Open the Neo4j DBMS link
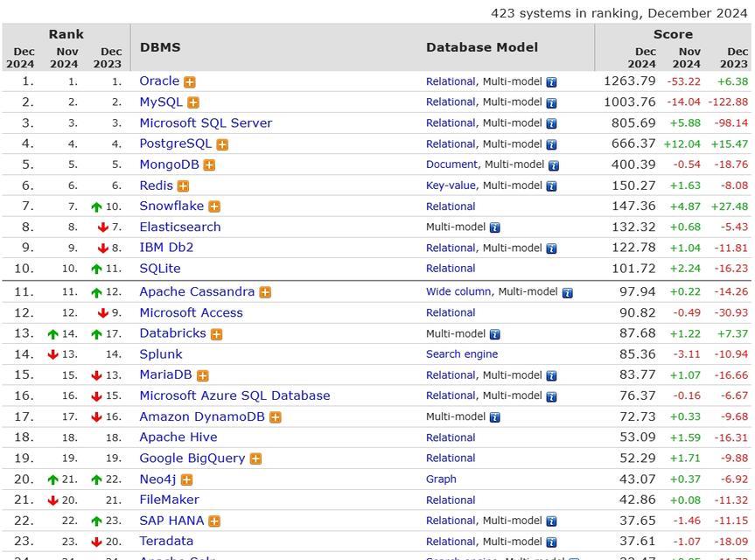 [x=158, y=479]
